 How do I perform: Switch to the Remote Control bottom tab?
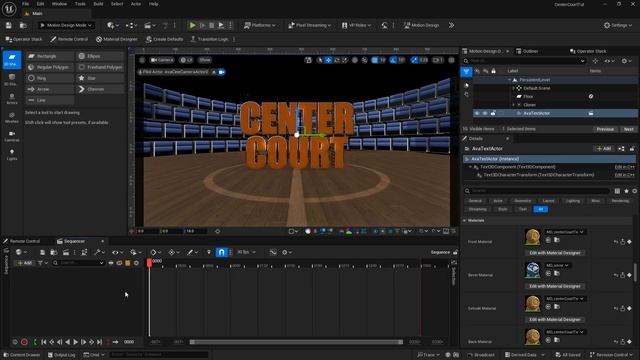(x=22, y=241)
